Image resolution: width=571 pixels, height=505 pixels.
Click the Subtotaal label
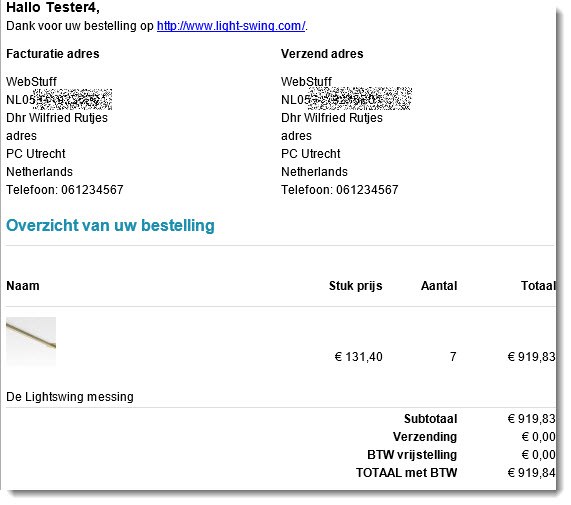pos(430,419)
